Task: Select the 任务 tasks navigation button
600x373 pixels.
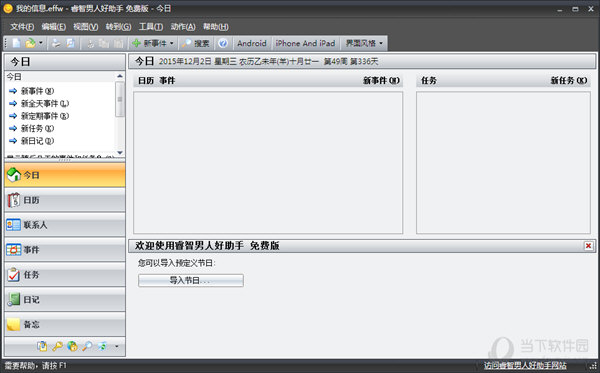Action: pyautogui.click(x=65, y=275)
